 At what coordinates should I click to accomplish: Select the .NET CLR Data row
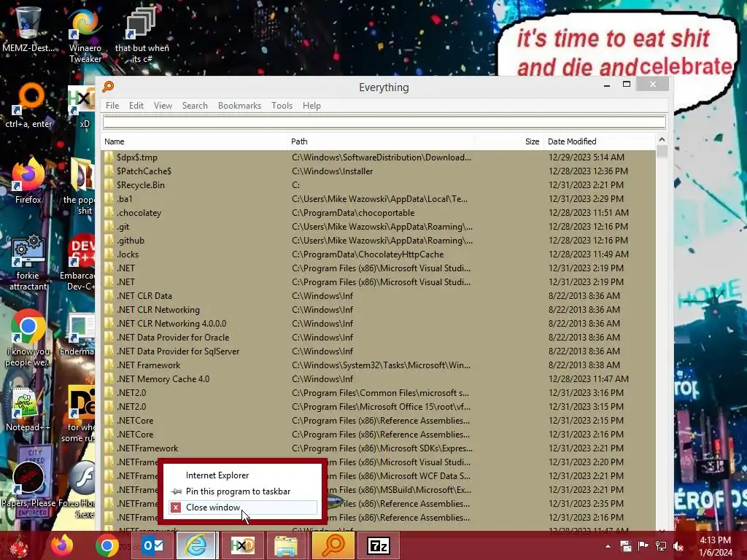(378, 296)
